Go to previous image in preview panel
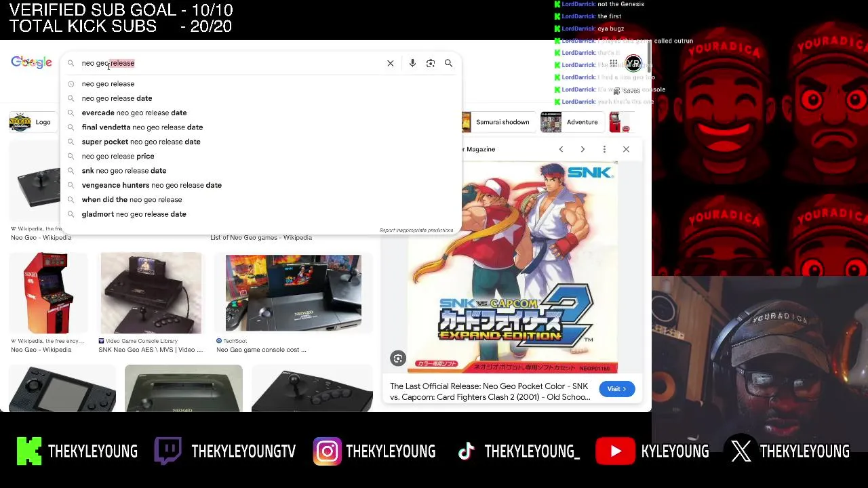The width and height of the screenshot is (868, 488). click(x=561, y=149)
